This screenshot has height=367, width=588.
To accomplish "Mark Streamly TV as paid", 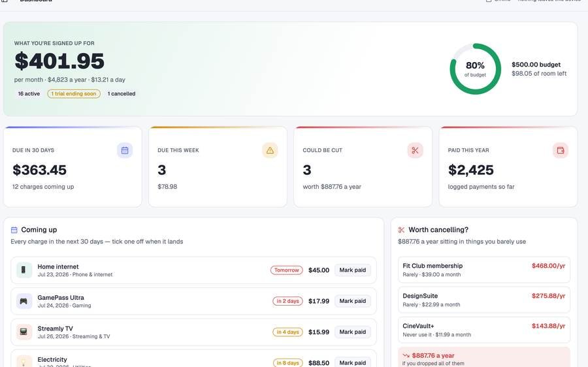I will point(353,332).
